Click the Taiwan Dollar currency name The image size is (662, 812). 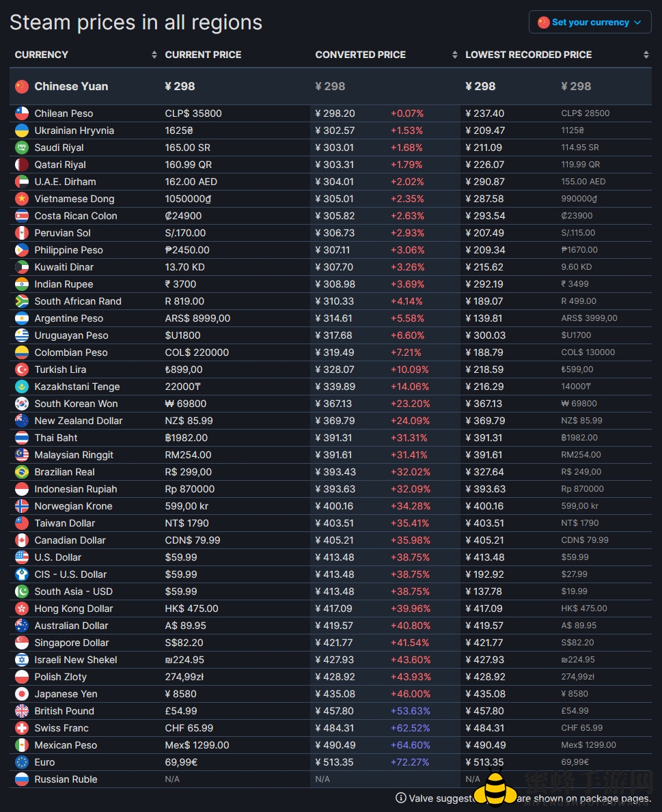coord(65,523)
